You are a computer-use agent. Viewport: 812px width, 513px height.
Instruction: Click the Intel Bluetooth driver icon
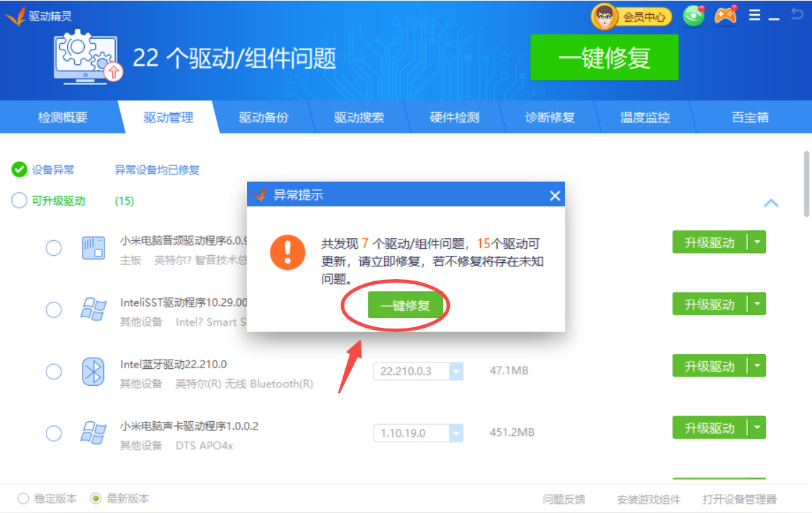(93, 372)
